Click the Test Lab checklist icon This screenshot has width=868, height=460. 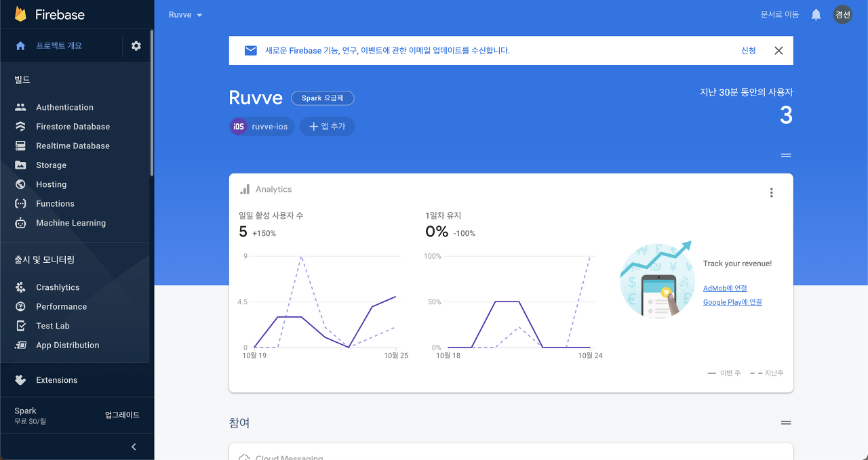click(20, 326)
